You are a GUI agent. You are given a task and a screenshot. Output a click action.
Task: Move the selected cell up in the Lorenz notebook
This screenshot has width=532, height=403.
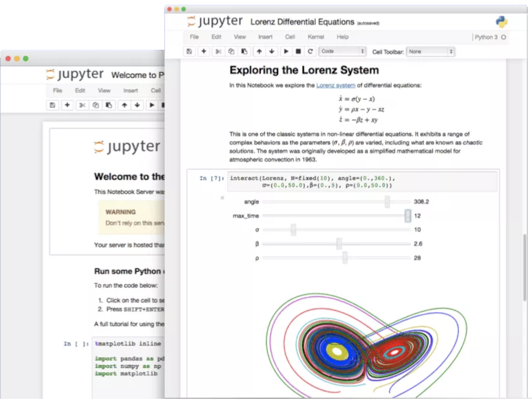tap(259, 51)
